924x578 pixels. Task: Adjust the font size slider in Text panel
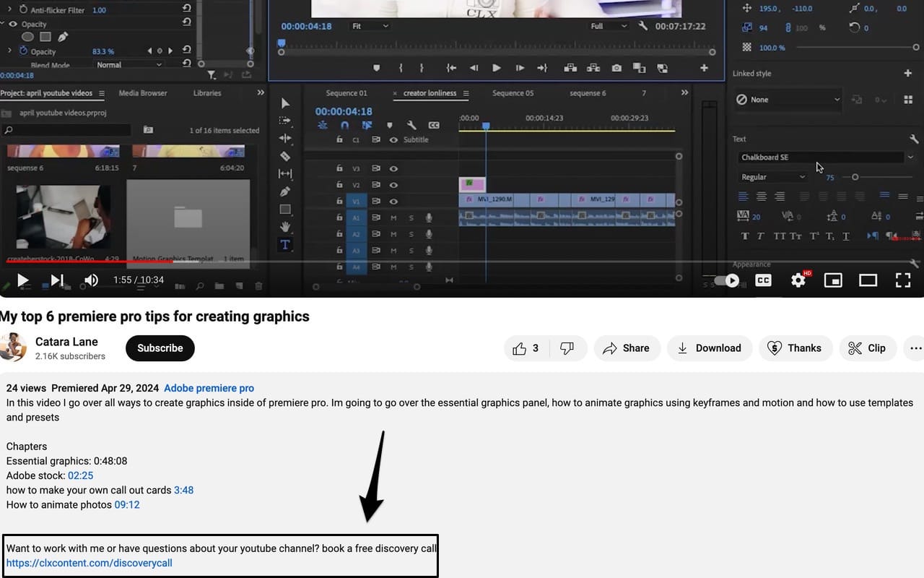(855, 177)
